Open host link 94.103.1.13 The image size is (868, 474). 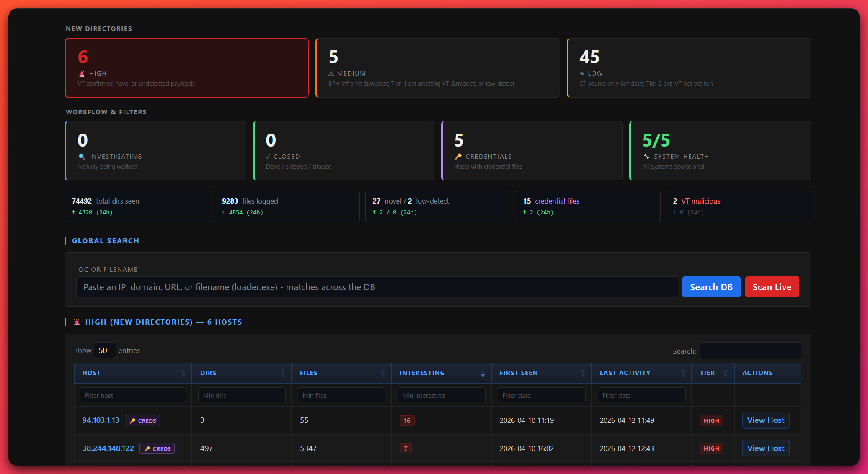point(101,420)
